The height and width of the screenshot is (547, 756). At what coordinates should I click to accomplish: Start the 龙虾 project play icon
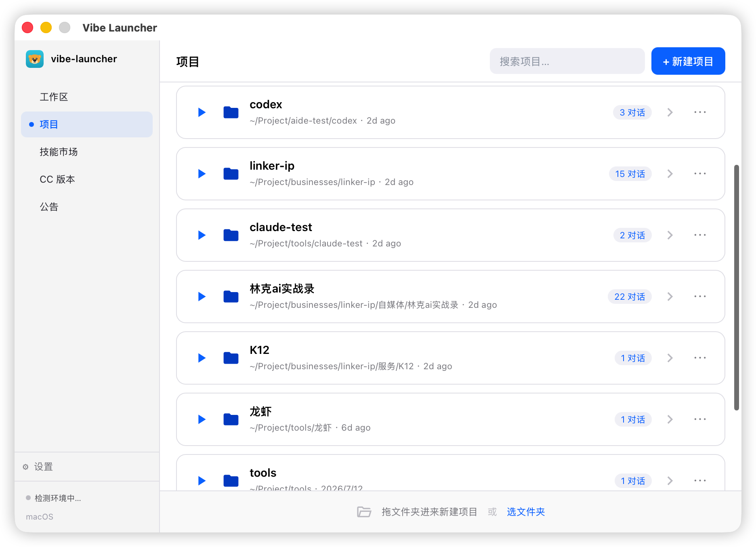coord(202,419)
